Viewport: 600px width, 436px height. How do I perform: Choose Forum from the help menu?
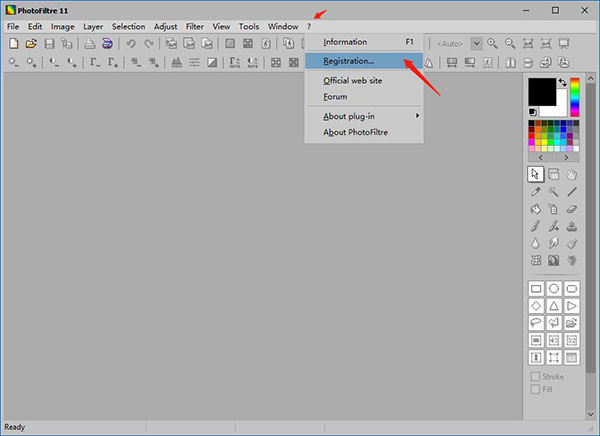click(364, 97)
